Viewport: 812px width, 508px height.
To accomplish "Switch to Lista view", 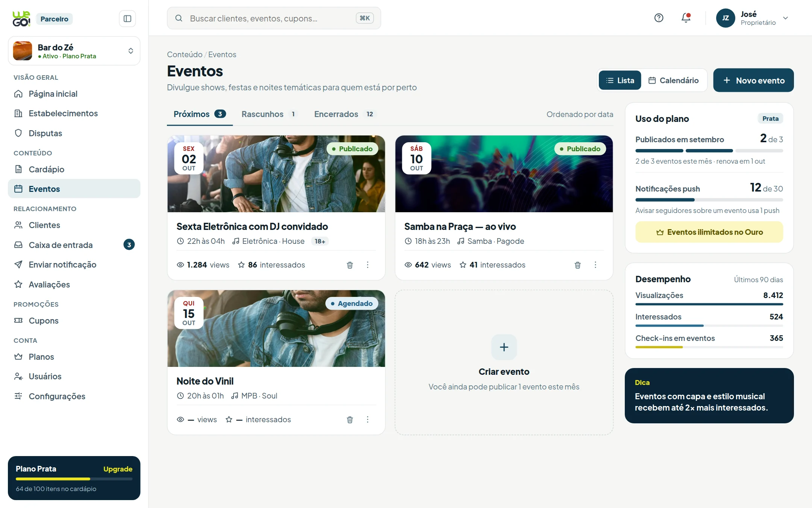I will pos(620,80).
